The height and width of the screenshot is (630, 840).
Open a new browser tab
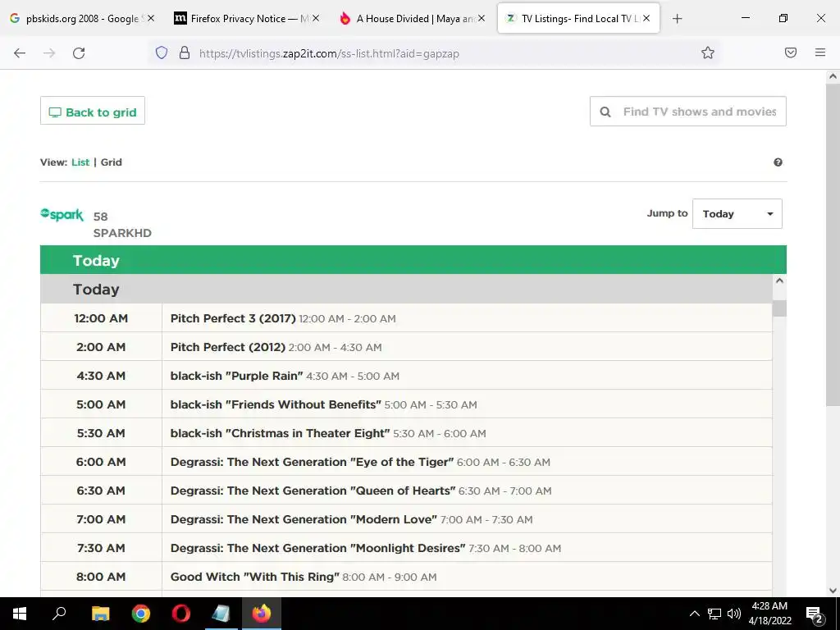click(x=677, y=19)
